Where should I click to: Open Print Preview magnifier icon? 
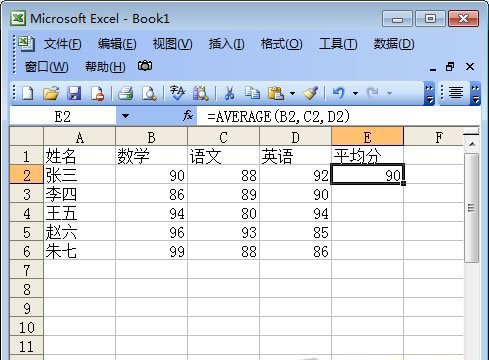[x=149, y=93]
